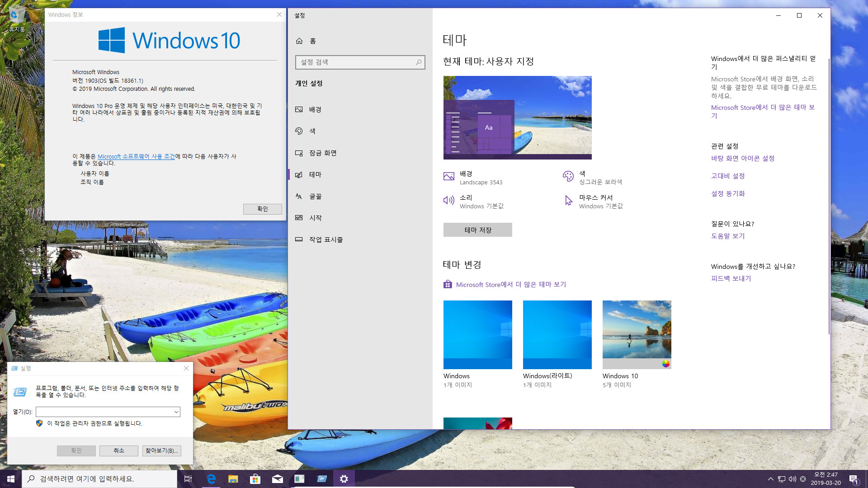Image resolution: width=868 pixels, height=488 pixels.
Task: Click Browse (찾아보기) in the Run dialog
Action: [x=162, y=451]
